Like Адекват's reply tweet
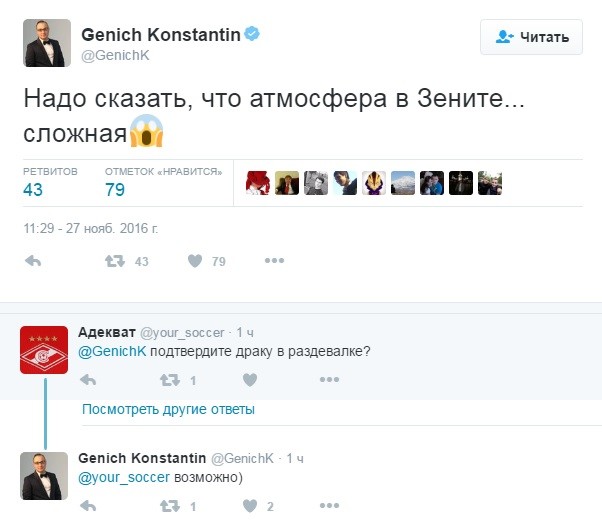 click(x=250, y=380)
